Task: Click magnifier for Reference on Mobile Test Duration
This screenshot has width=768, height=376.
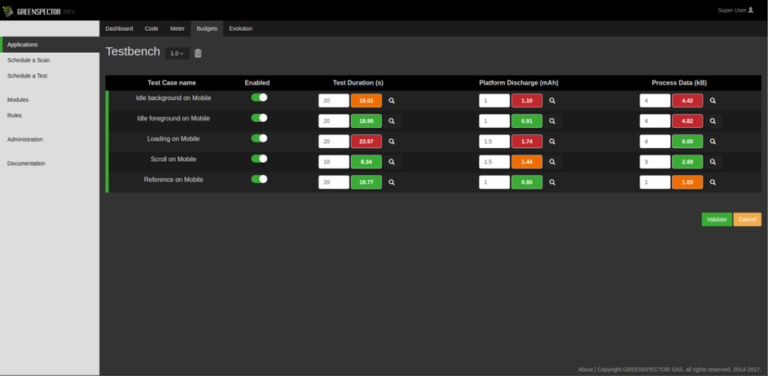Action: [392, 182]
